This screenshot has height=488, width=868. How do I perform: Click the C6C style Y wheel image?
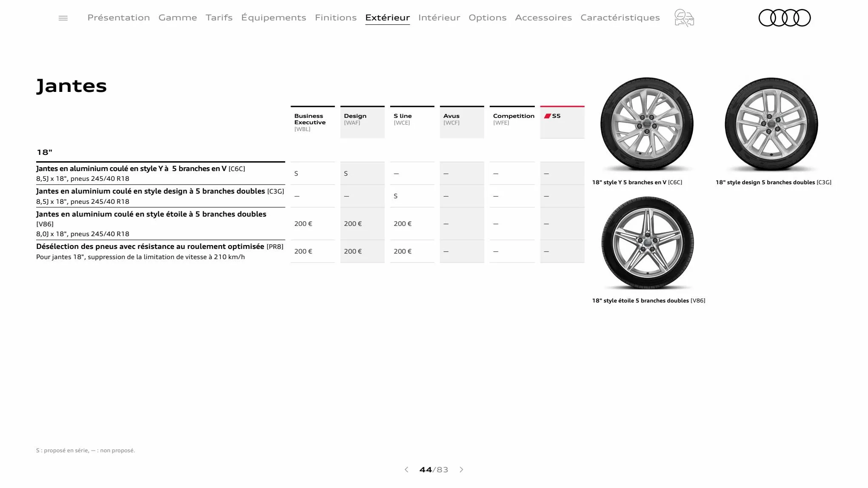click(647, 124)
